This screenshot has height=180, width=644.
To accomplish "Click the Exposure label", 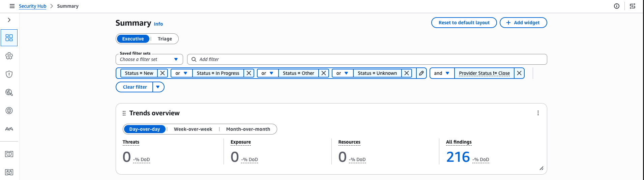I will pos(241,142).
